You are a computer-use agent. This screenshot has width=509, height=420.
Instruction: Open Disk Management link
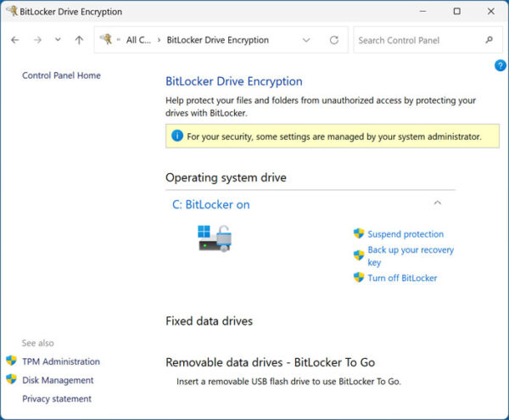pyautogui.click(x=58, y=380)
